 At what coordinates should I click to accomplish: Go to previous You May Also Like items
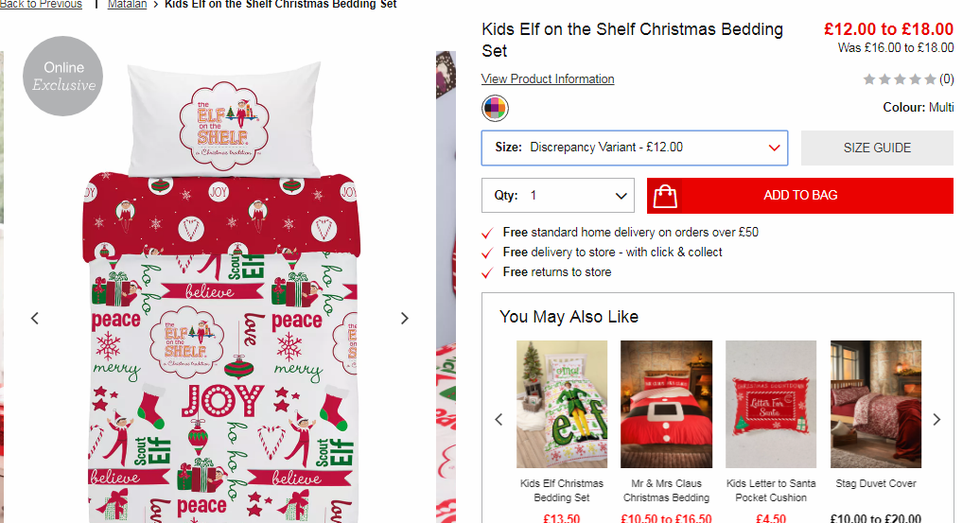click(499, 419)
